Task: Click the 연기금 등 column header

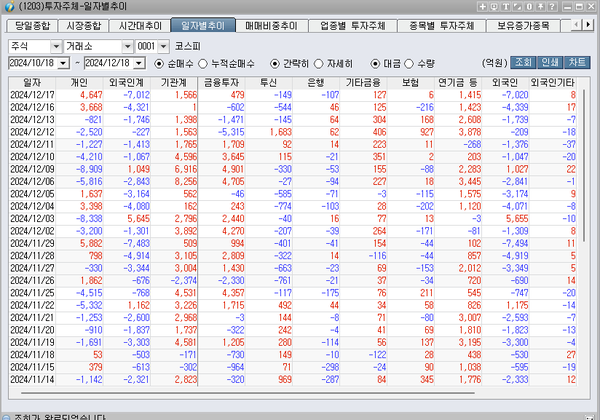Action: (x=458, y=83)
